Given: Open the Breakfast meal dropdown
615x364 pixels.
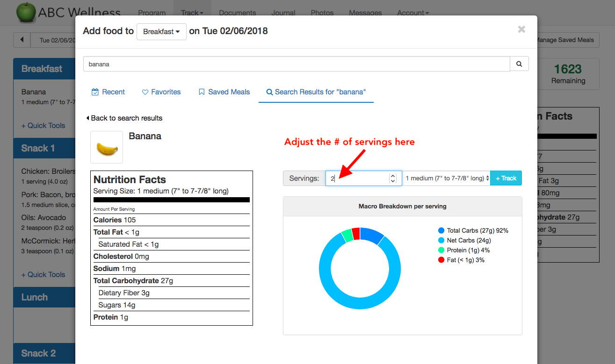Looking at the screenshot, I should (161, 32).
